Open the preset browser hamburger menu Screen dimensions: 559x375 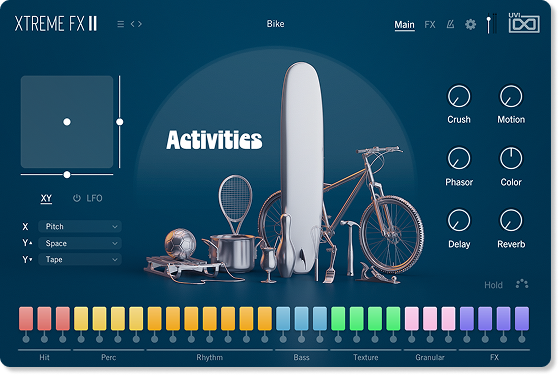(120, 24)
